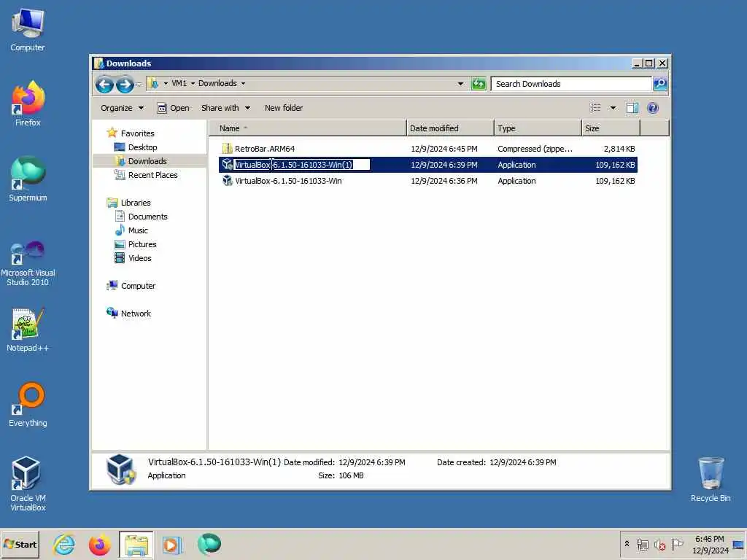747x560 pixels.
Task: Select Microsoft Visual Studio 2010 shortcut
Action: click(x=28, y=262)
